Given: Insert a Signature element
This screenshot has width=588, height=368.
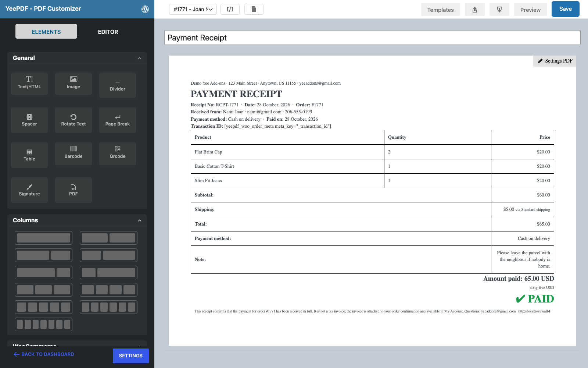Looking at the screenshot, I should click(29, 190).
